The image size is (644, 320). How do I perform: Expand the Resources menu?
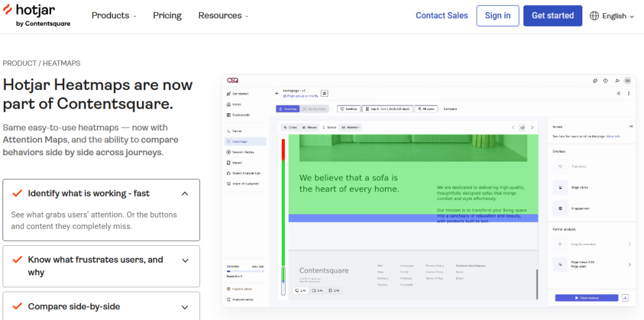223,16
